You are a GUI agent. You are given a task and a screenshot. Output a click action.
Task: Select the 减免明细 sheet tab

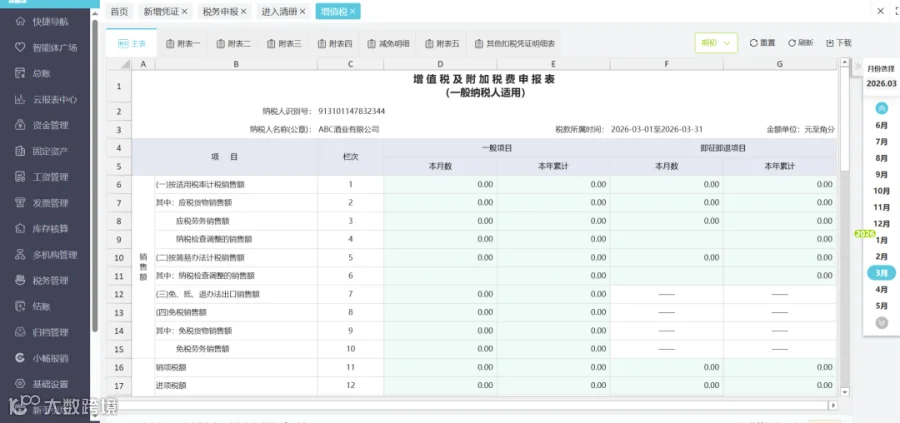[388, 43]
